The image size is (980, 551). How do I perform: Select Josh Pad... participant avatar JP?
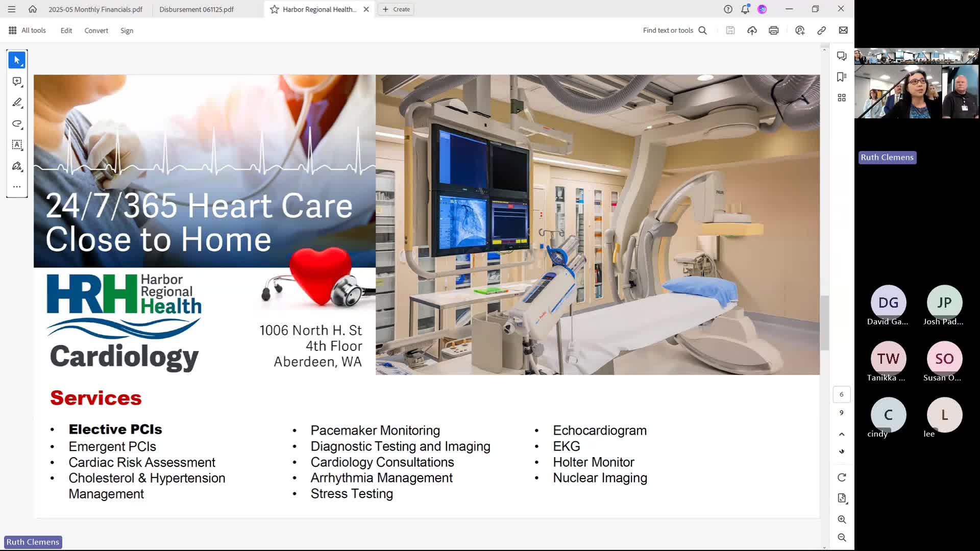[x=944, y=303]
